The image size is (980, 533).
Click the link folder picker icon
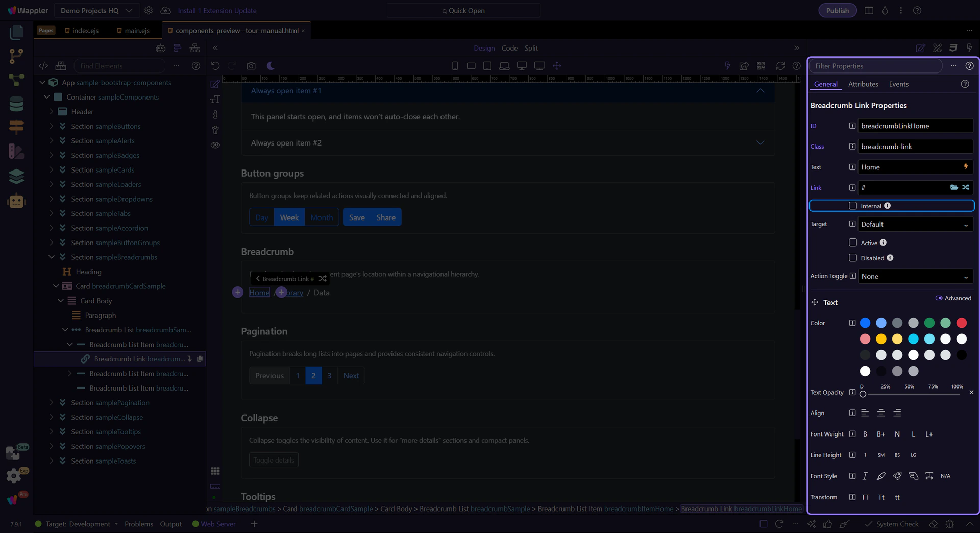coord(953,187)
